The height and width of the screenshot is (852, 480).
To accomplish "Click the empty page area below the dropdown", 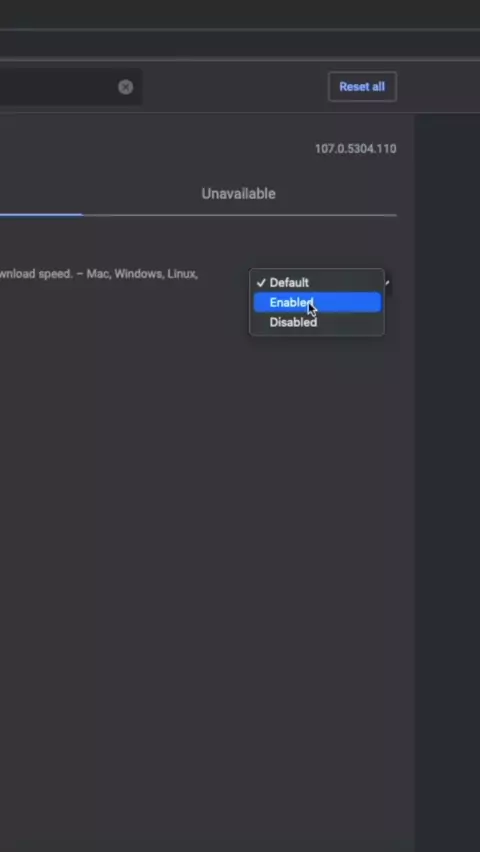I will [x=207, y=543].
